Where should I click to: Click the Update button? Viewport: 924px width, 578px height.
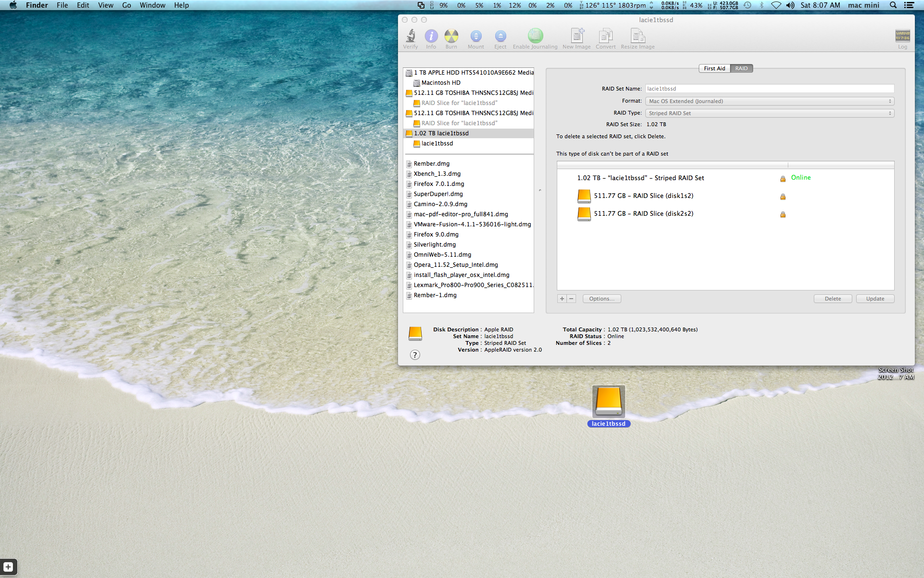(875, 299)
